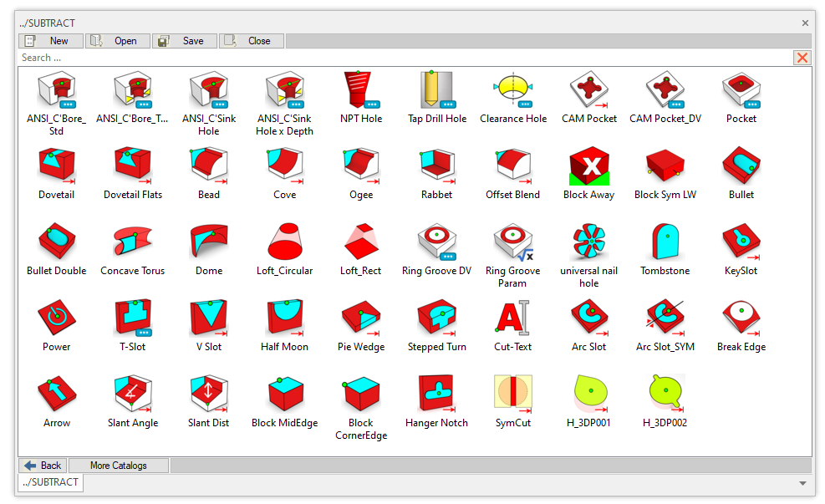Choose the NPT Hole feature

pos(361,89)
